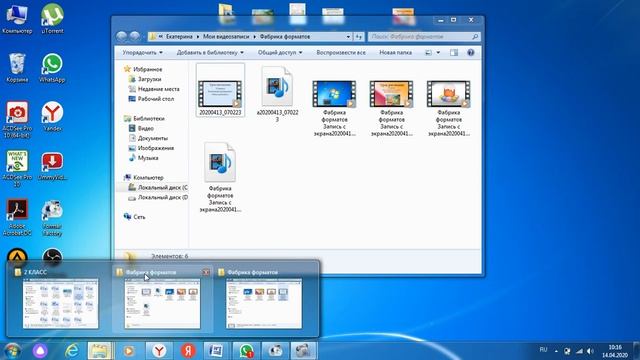Open Format Factory taskbar button

pyautogui.click(x=275, y=351)
